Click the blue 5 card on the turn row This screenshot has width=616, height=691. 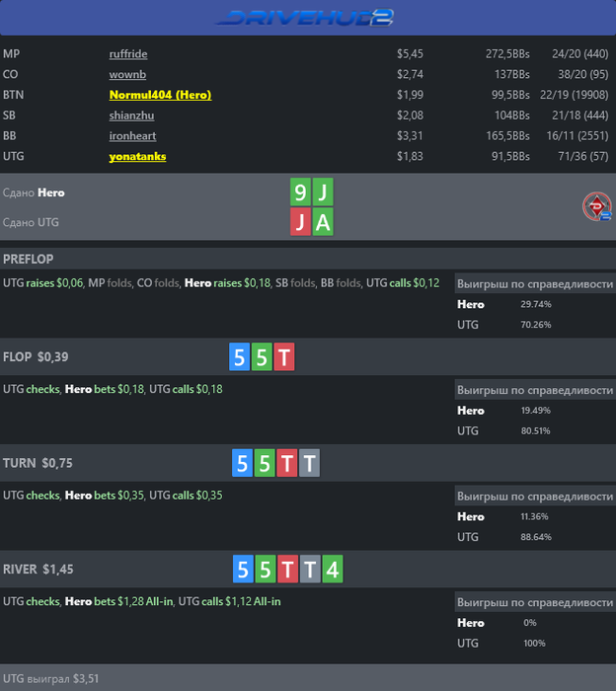click(242, 463)
